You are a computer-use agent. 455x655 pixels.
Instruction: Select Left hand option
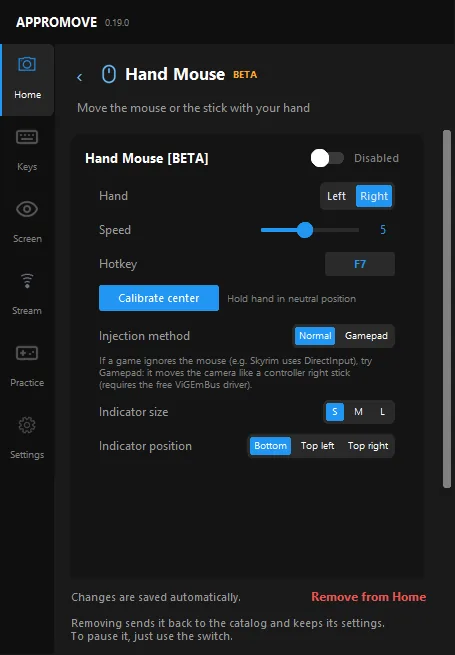[x=336, y=196]
